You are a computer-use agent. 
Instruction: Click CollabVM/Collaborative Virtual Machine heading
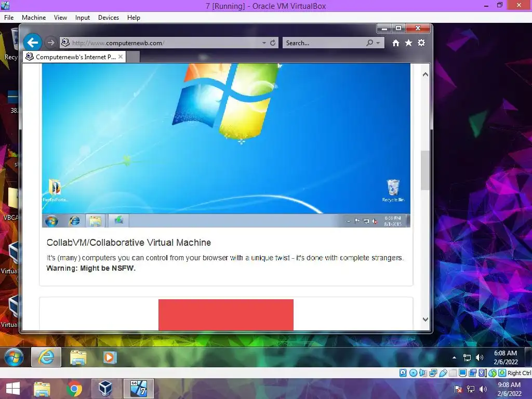129,243
